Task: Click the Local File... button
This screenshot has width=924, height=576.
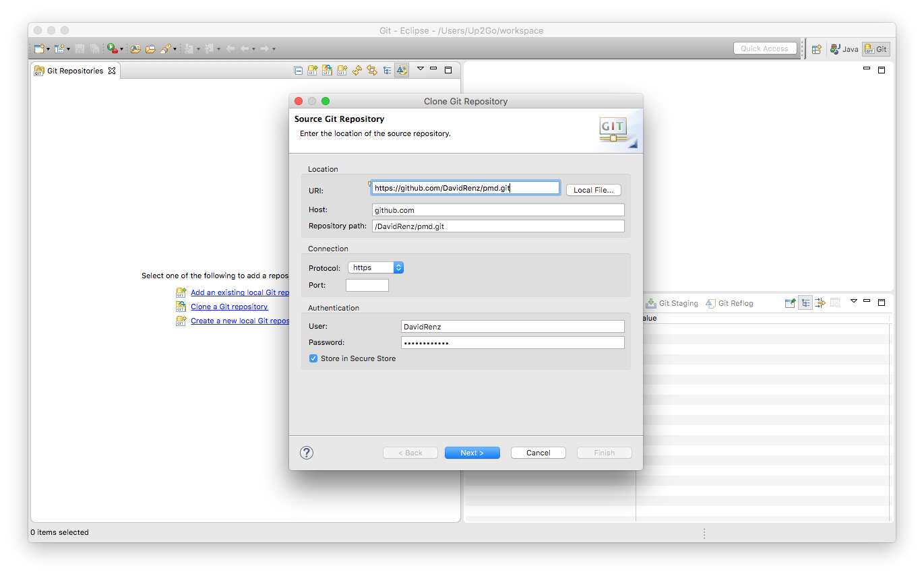Action: (x=593, y=190)
